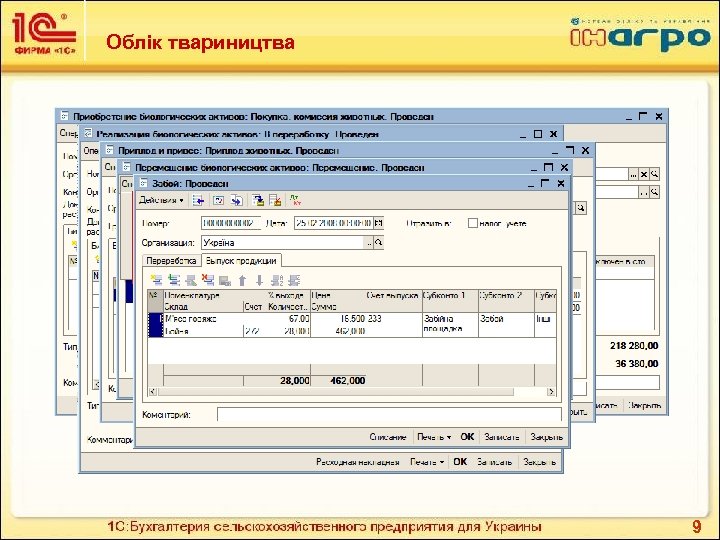Screen dimensions: 720x540
Task: Show Дт/Кт postings via toolbar icon
Action: pos(296,200)
